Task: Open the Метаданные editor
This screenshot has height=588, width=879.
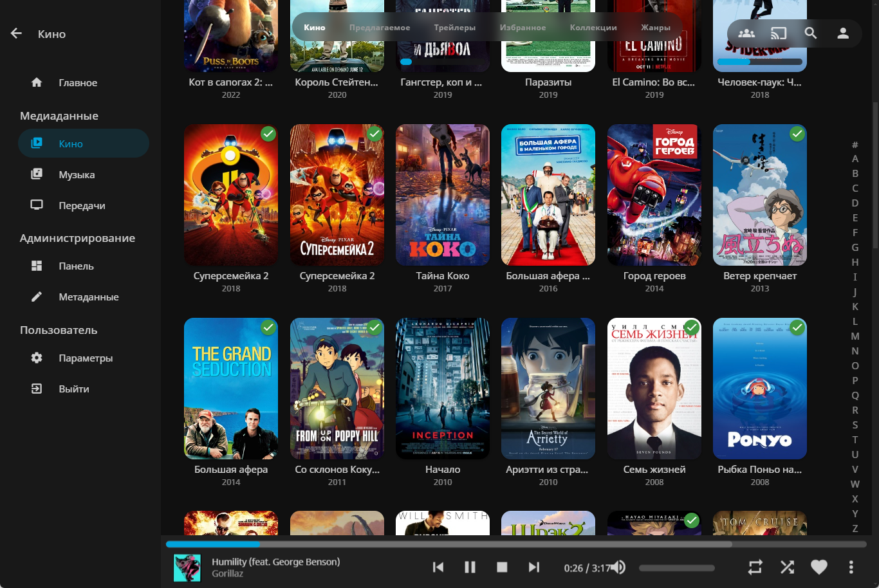Action: pos(84,297)
